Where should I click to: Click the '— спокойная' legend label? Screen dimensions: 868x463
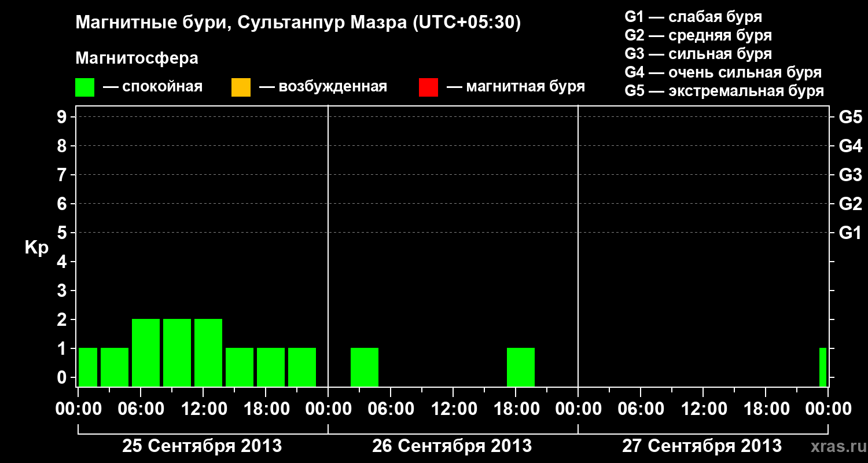tap(153, 87)
